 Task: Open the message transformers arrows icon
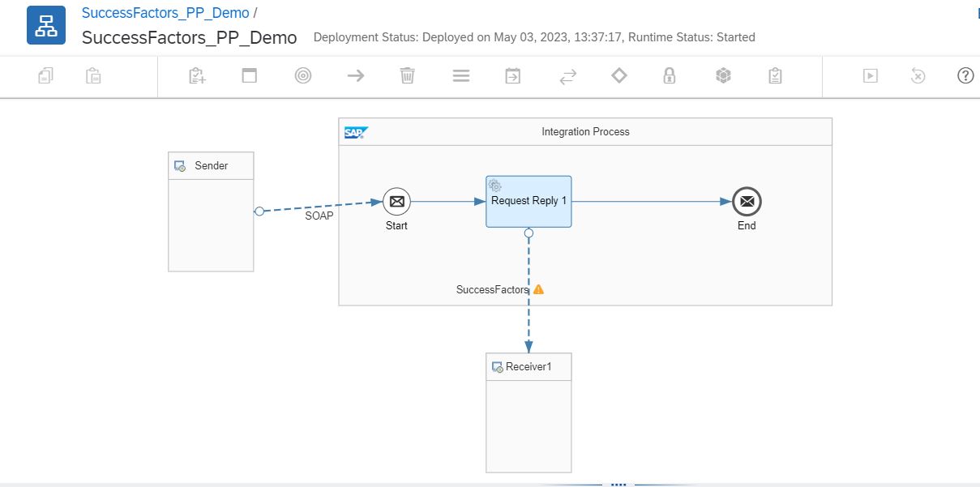pyautogui.click(x=567, y=76)
